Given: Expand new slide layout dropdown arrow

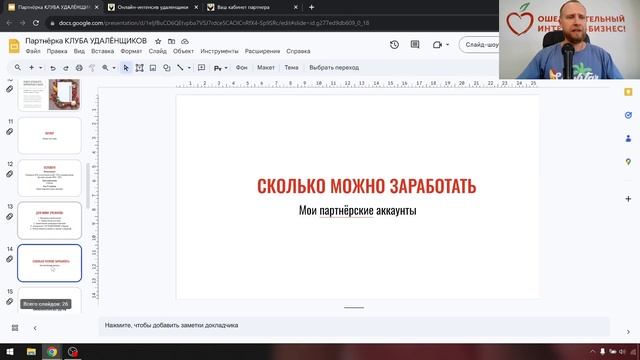Looking at the screenshot, I should (40, 68).
